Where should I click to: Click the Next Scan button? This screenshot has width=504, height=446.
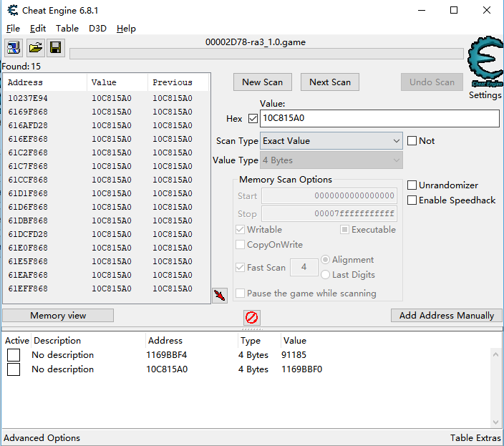330,82
